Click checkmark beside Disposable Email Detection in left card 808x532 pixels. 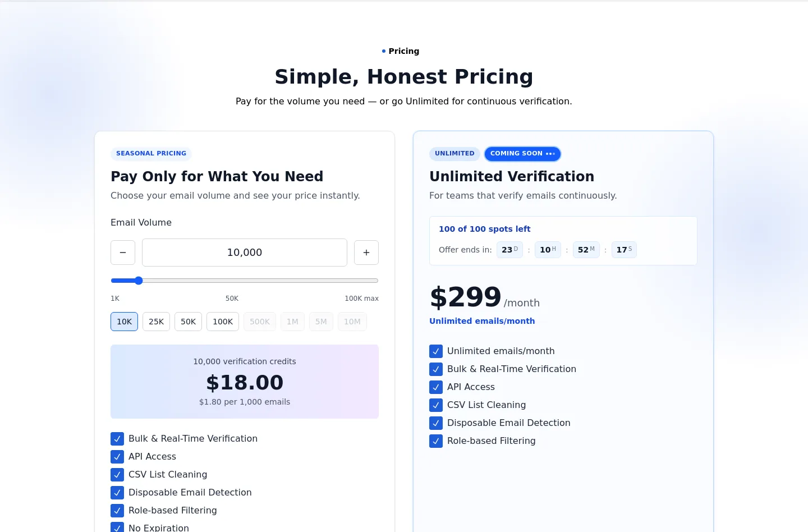coord(117,493)
